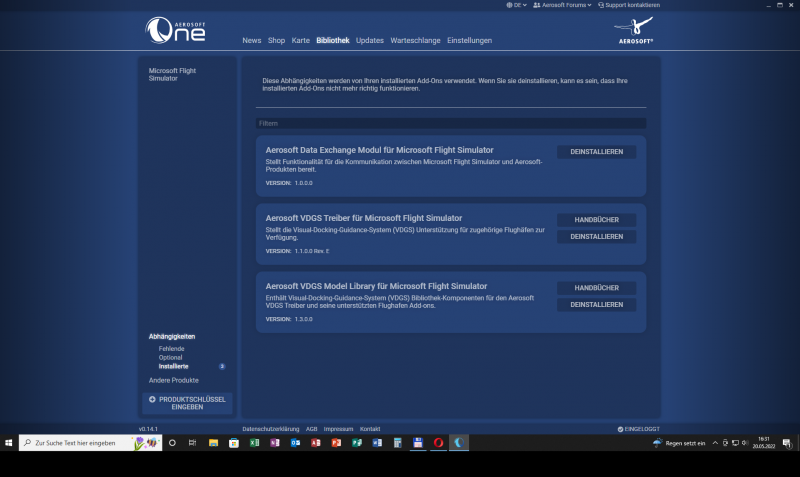Screen dimensions: 800x477
Task: Open Excel from the taskbar
Action: [x=254, y=443]
